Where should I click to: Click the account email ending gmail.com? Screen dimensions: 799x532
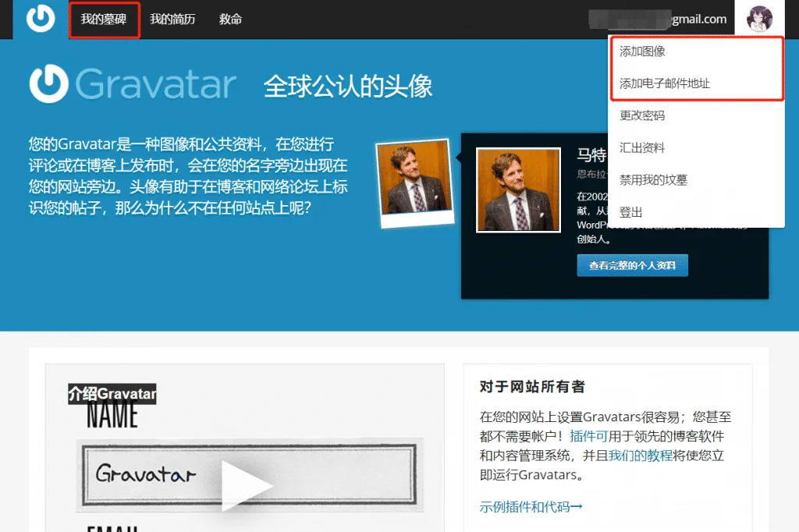point(658,20)
